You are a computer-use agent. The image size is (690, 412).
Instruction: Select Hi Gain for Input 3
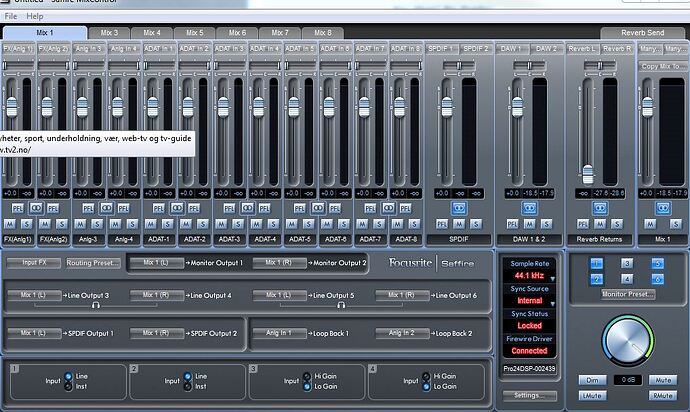coord(307,376)
